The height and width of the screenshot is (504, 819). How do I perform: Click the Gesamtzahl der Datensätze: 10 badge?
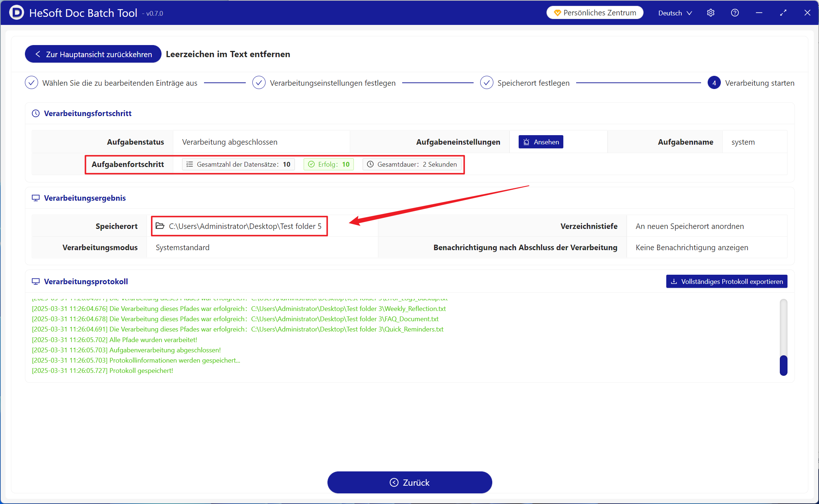click(238, 164)
